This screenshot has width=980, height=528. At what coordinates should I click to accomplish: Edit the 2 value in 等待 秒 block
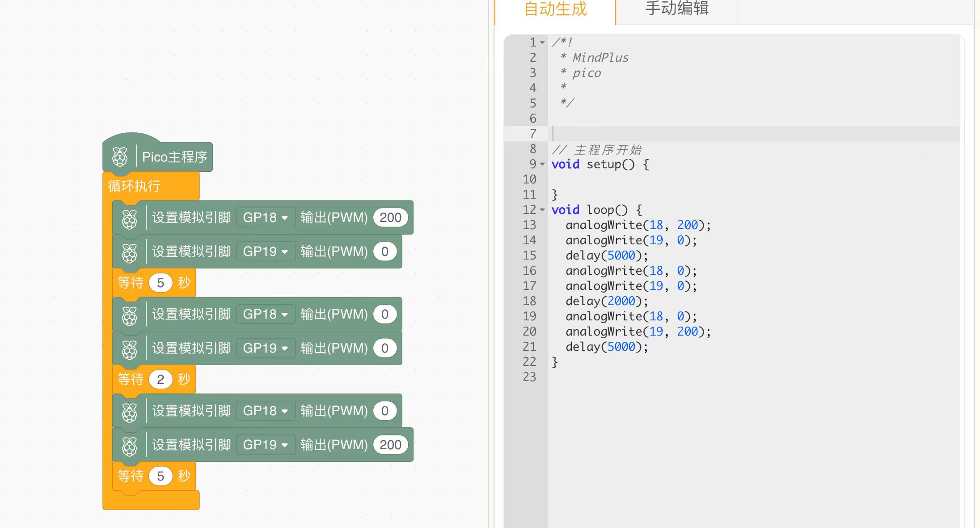click(161, 379)
